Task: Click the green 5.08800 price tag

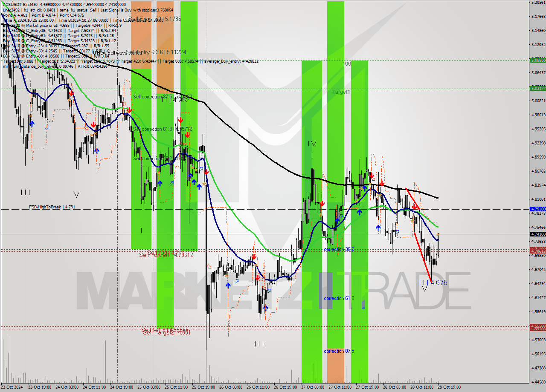Action: 537,60
